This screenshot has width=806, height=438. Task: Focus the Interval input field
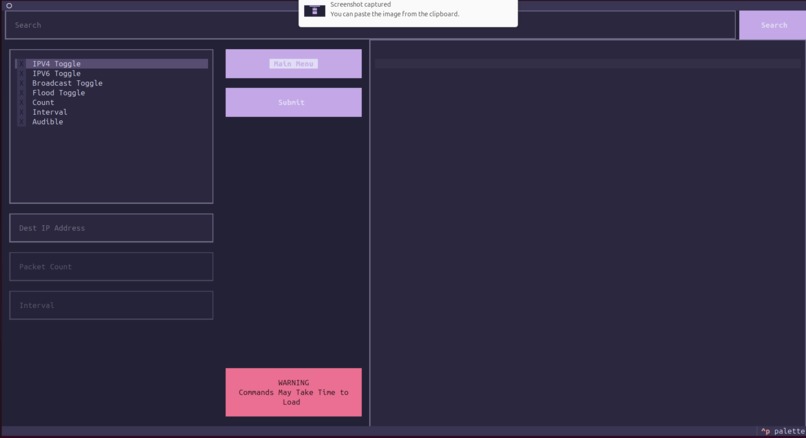(111, 305)
